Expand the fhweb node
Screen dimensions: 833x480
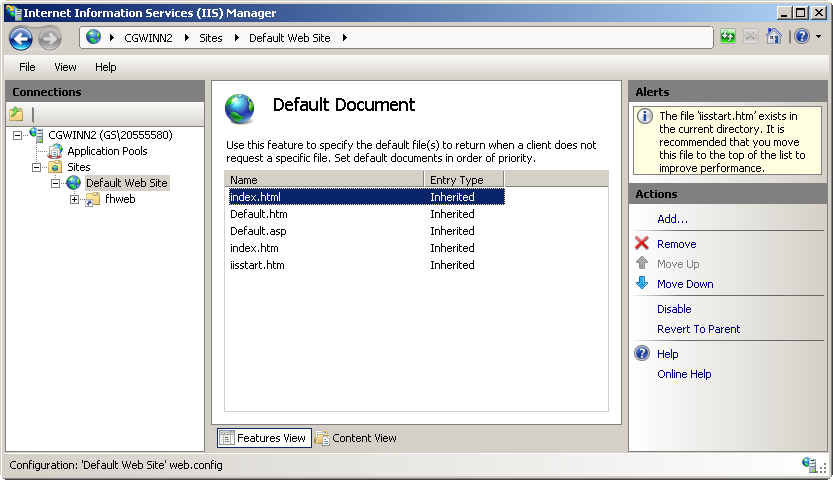pos(74,200)
